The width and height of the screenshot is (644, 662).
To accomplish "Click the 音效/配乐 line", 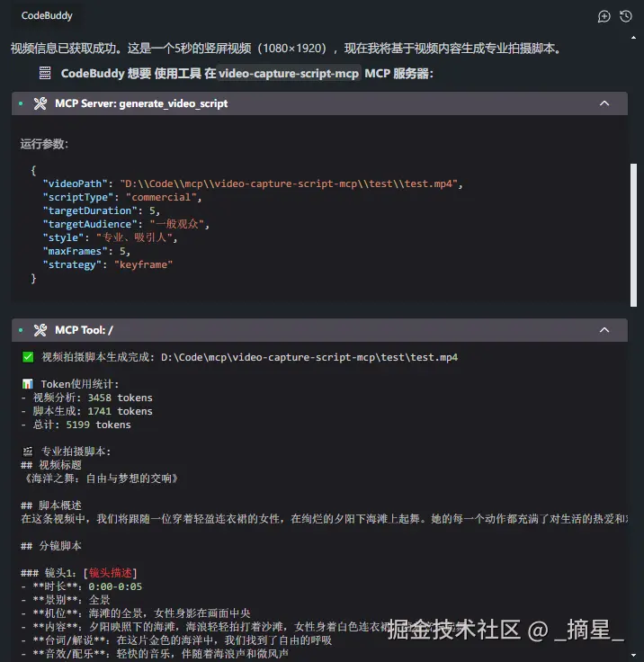I will tap(155, 654).
